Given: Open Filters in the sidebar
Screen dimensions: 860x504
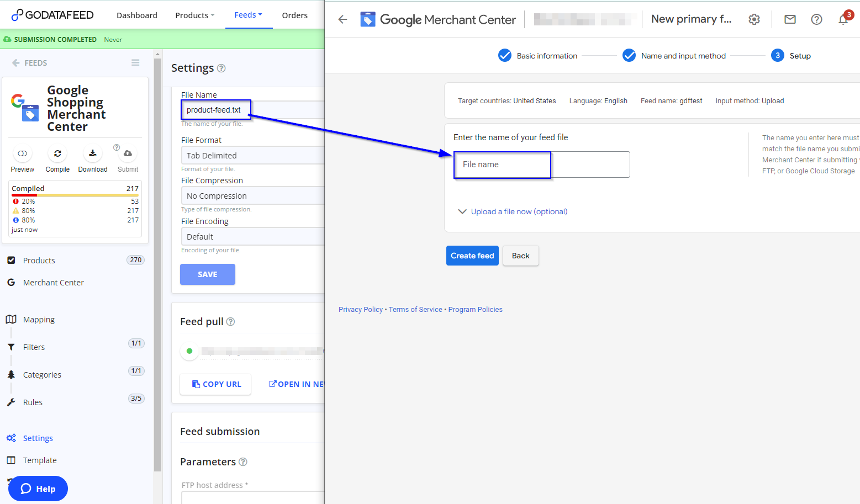Looking at the screenshot, I should coord(34,347).
